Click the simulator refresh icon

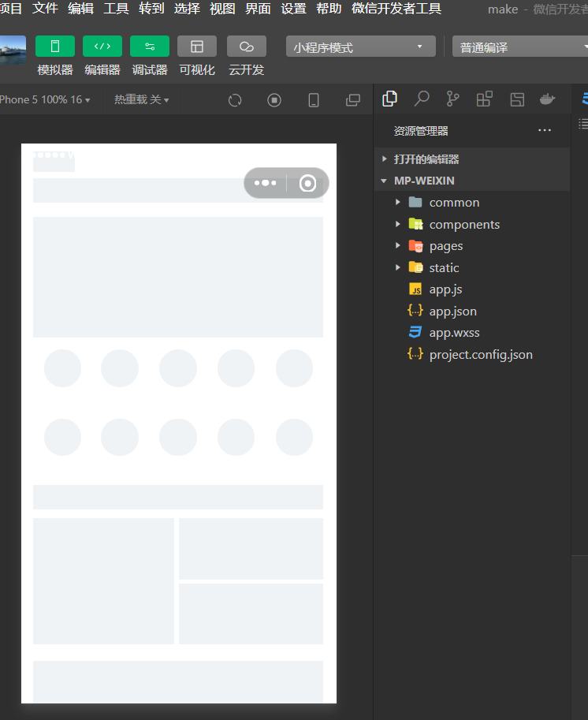[235, 100]
